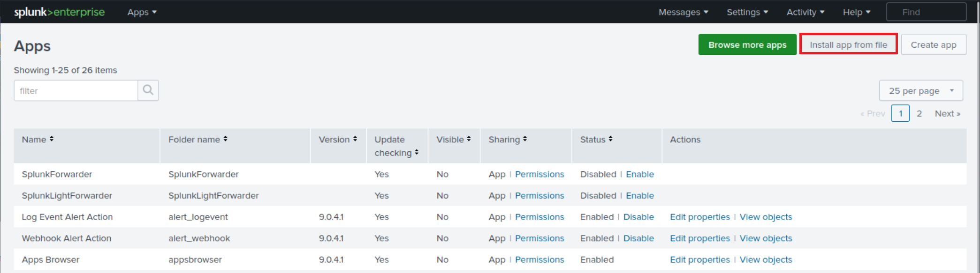Enable the SplunkForwarder app
The width and height of the screenshot is (980, 273).
tap(640, 174)
